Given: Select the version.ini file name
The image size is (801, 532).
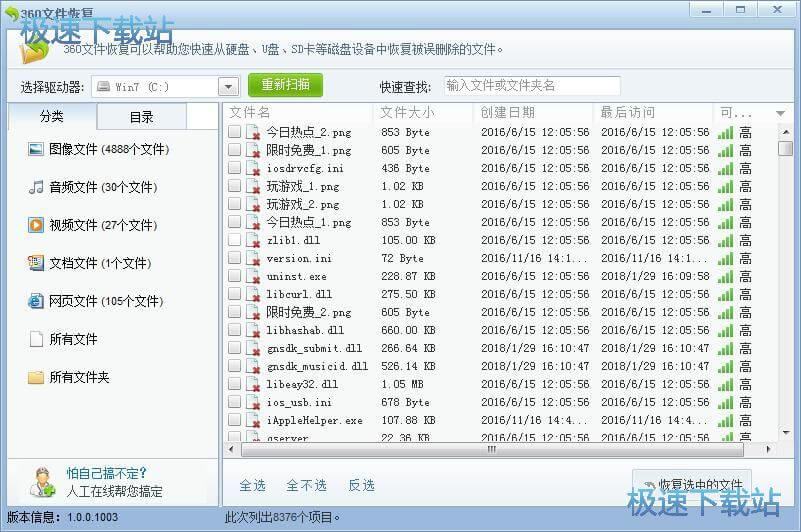Looking at the screenshot, I should (x=299, y=259).
